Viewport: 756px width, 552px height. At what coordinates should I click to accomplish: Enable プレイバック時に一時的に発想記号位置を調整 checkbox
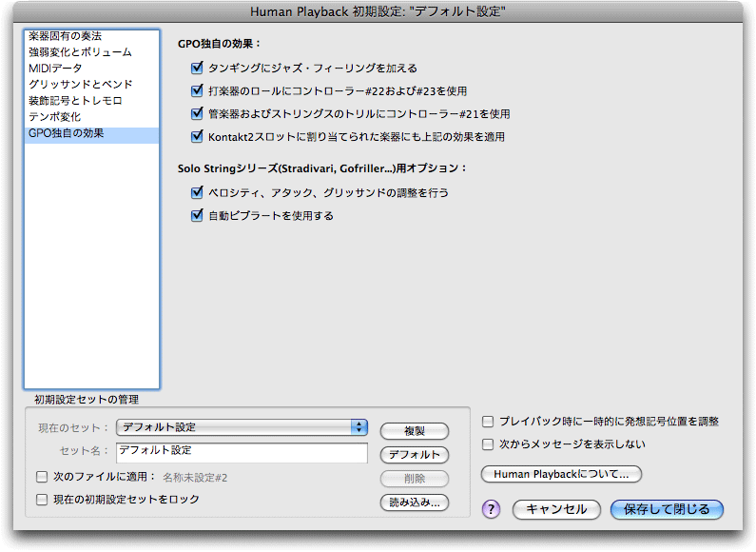click(x=488, y=422)
